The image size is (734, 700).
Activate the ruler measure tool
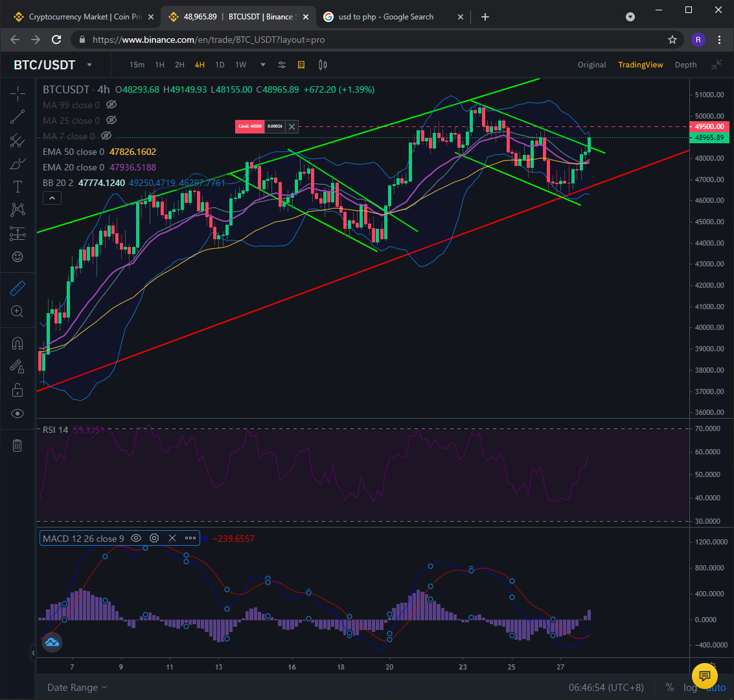17,288
